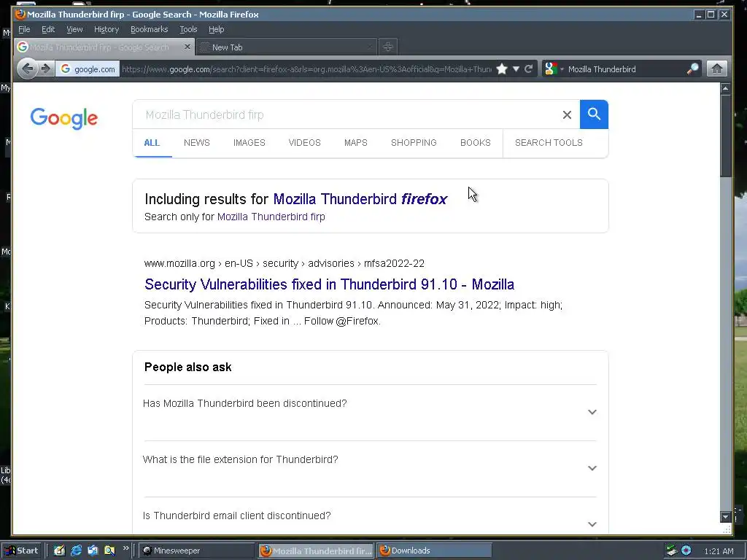Click the third quick launch icon after Internet Explorer
The height and width of the screenshot is (560, 747).
coord(93,551)
